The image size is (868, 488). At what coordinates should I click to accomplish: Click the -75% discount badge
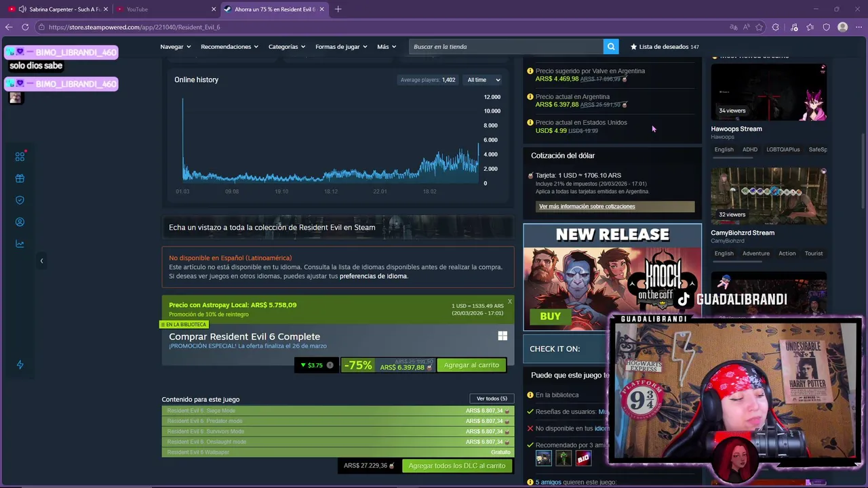tap(358, 365)
